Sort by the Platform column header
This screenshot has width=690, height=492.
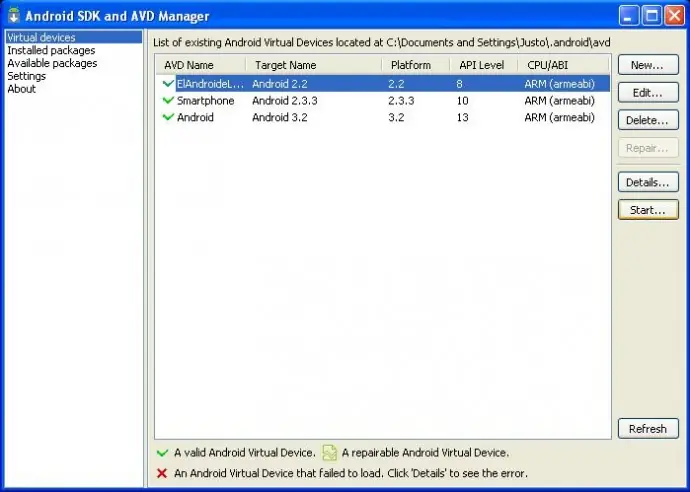(x=416, y=65)
